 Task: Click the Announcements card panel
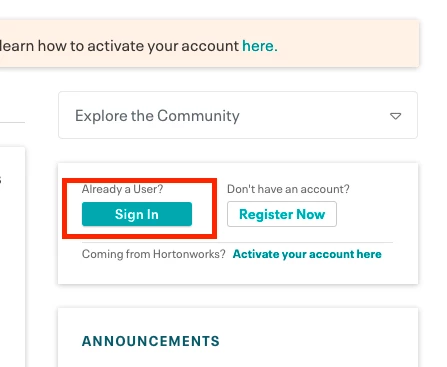click(238, 337)
